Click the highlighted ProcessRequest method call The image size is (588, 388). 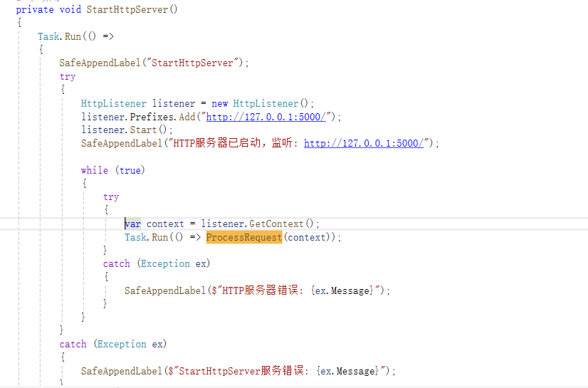[x=244, y=237]
